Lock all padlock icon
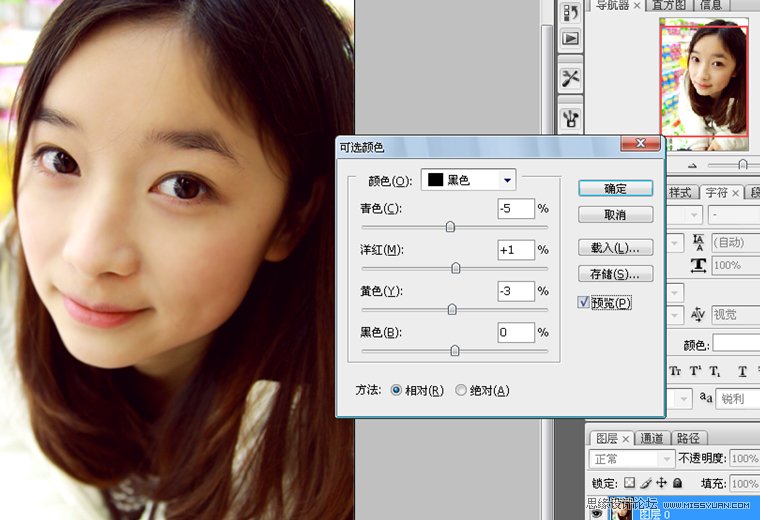Image resolution: width=760 pixels, height=520 pixels. coord(678,483)
